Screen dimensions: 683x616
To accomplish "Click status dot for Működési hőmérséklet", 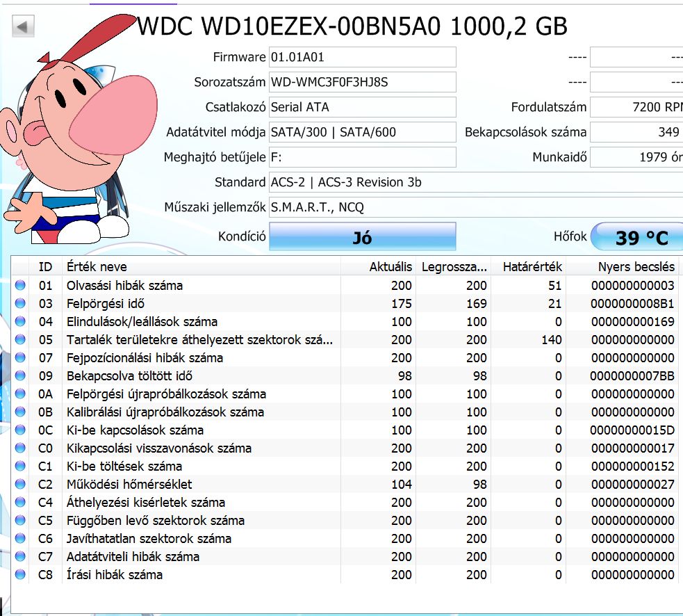I will [20, 484].
